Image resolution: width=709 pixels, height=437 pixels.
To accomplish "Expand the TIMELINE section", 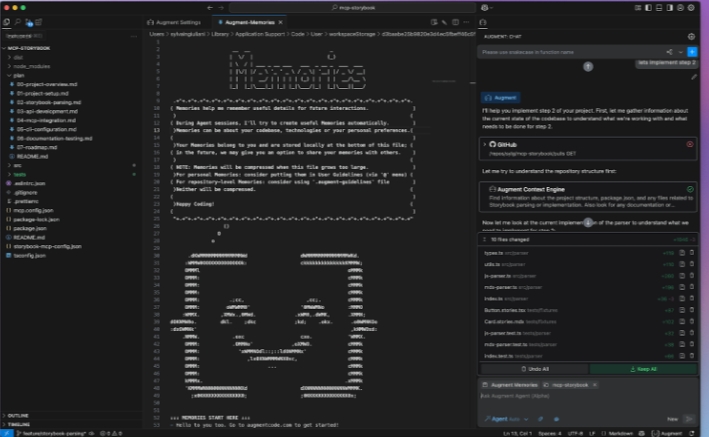I will point(18,424).
